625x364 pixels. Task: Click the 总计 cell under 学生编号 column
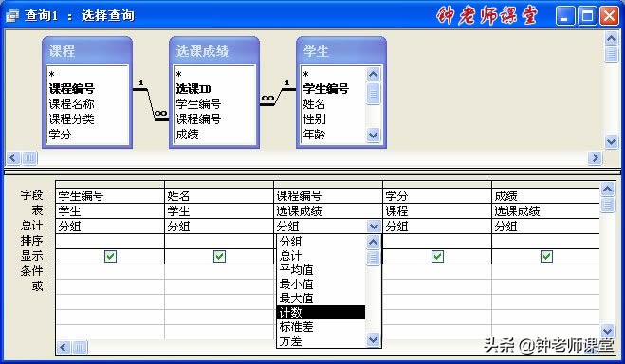[110, 227]
